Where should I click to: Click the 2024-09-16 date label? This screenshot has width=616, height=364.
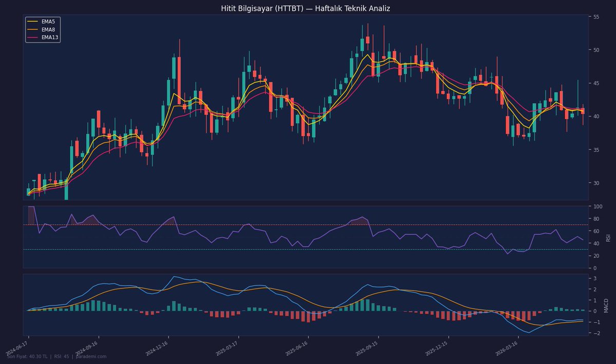click(88, 347)
